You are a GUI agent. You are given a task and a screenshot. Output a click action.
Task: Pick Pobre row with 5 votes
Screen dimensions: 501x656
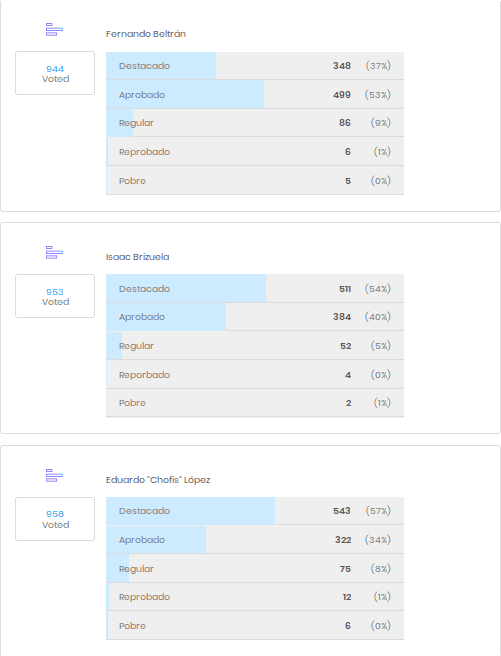pyautogui.click(x=255, y=181)
